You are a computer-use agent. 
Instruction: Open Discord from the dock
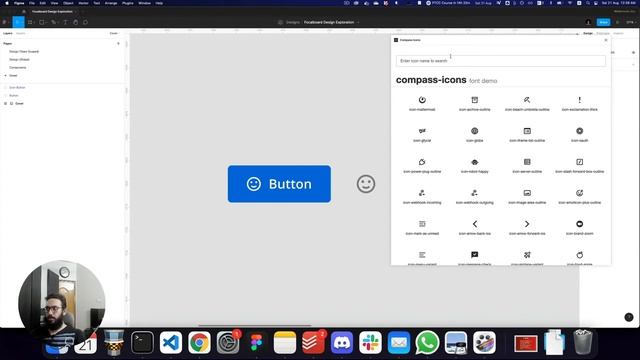pyautogui.click(x=342, y=342)
